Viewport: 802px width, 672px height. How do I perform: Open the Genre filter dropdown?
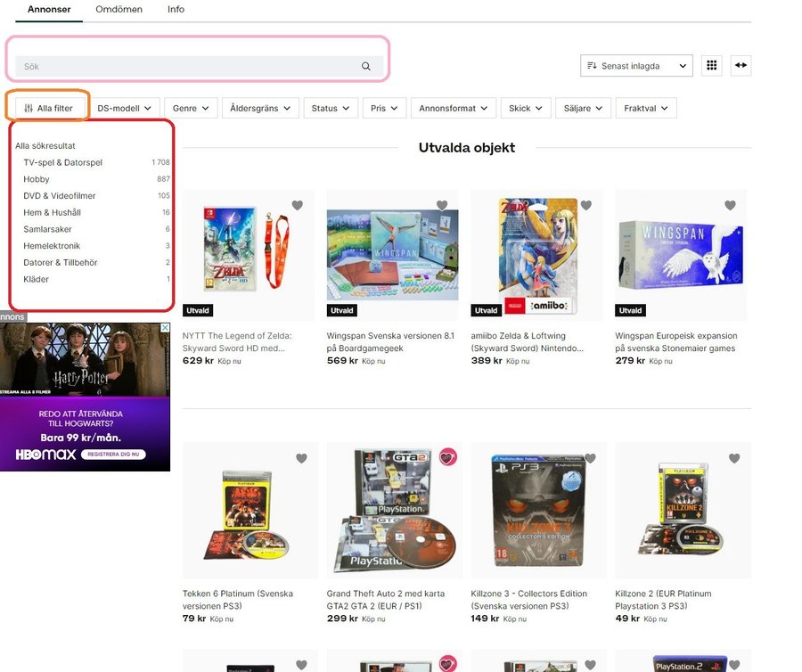(x=191, y=108)
